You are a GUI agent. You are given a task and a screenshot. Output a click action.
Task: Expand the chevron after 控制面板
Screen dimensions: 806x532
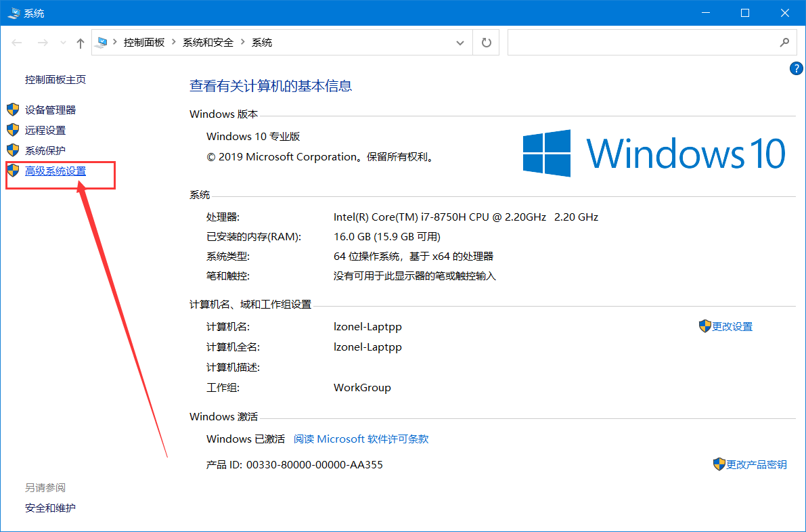point(174,43)
